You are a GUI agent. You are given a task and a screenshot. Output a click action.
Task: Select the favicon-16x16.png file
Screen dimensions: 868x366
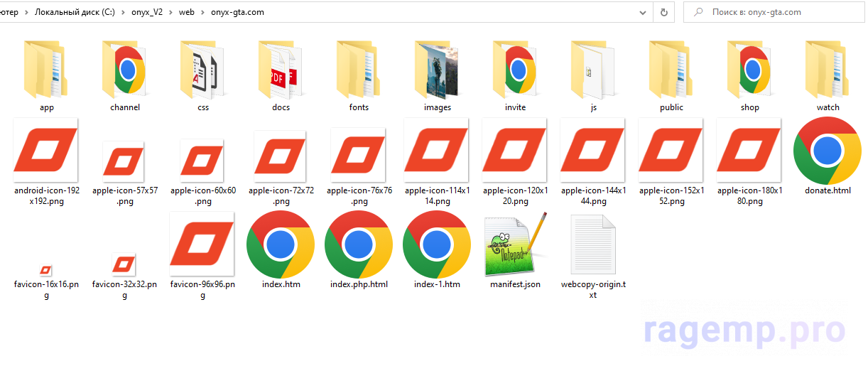[46, 269]
